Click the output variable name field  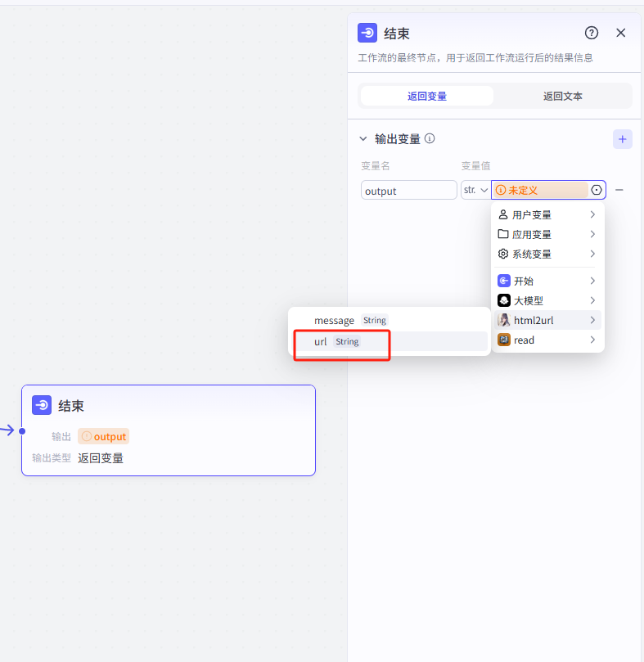pyautogui.click(x=409, y=191)
